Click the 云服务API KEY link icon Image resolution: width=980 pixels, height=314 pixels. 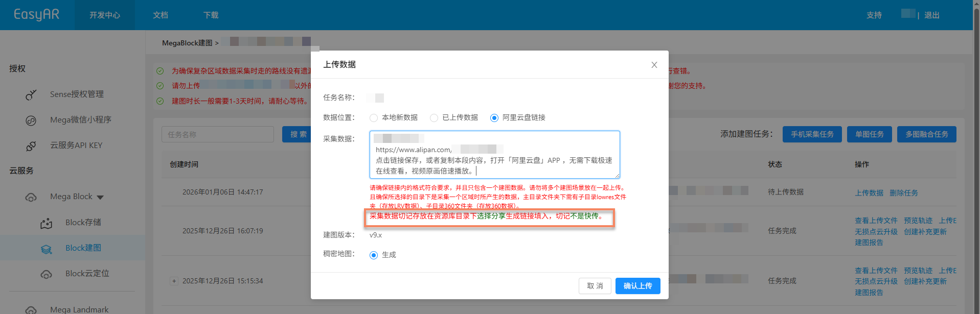[x=31, y=146]
